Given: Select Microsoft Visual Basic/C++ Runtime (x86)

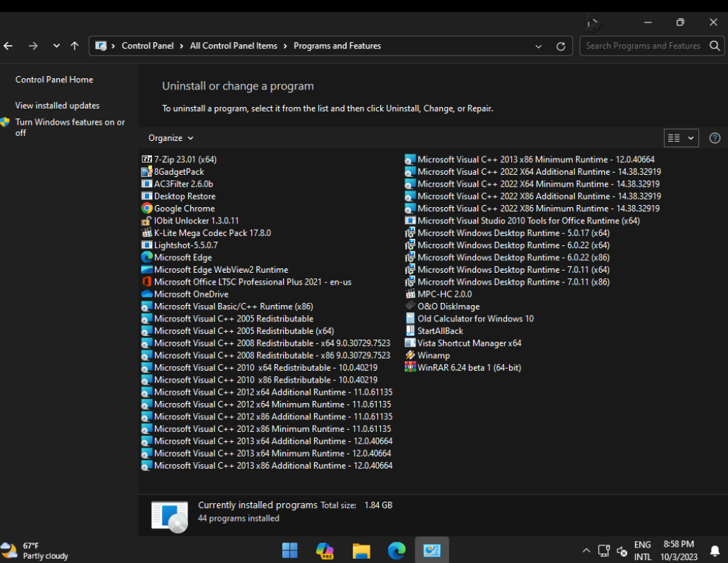Looking at the screenshot, I should click(227, 307).
